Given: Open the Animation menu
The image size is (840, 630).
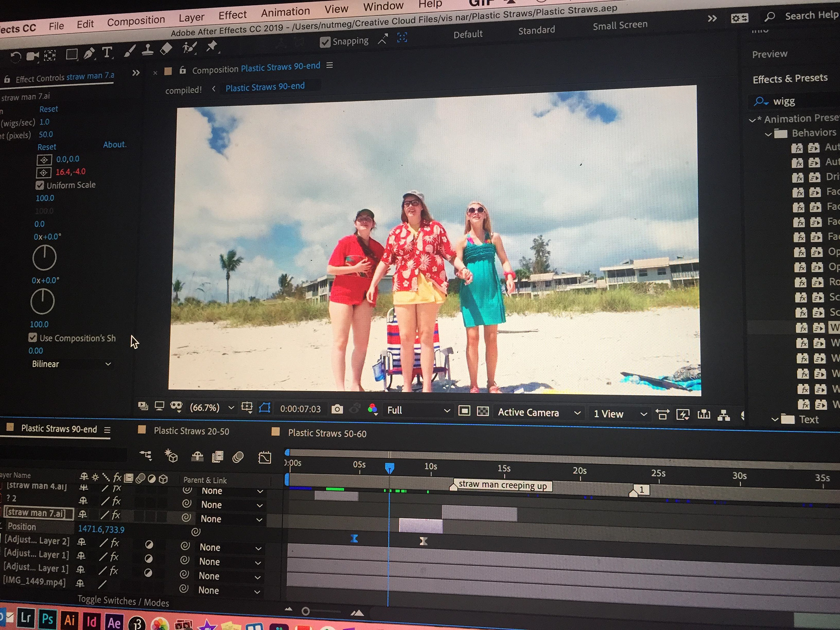Looking at the screenshot, I should pyautogui.click(x=285, y=12).
